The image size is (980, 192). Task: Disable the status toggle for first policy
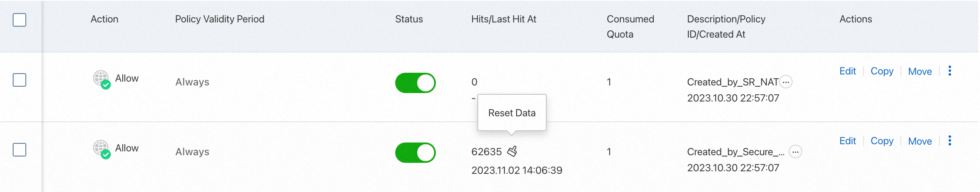[x=415, y=83]
